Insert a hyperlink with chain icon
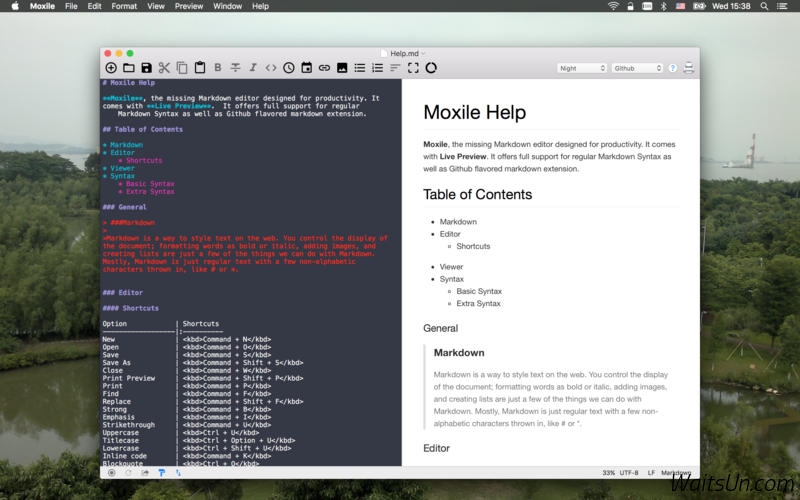 point(324,68)
